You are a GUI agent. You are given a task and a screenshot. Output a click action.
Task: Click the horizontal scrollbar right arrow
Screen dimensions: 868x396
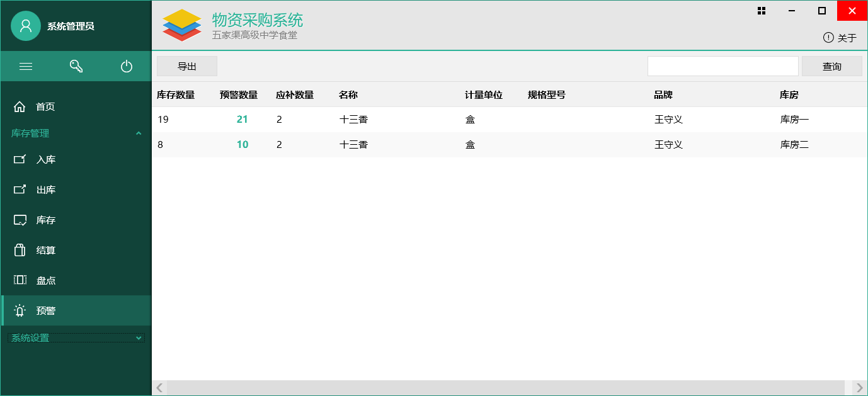859,388
